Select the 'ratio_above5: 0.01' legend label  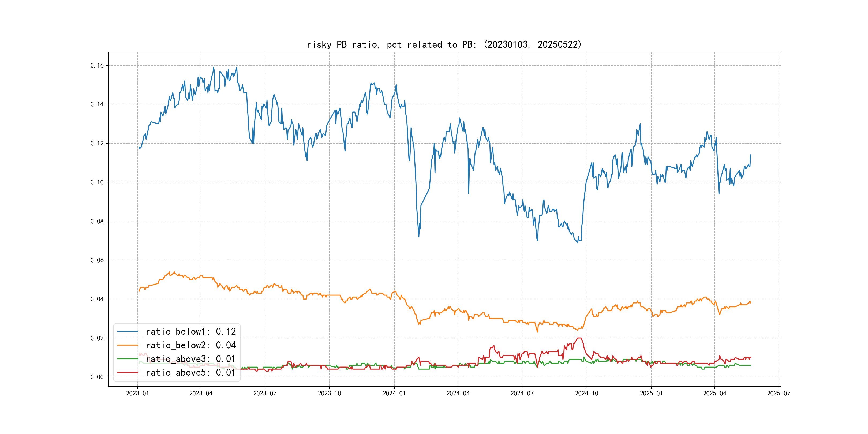191,373
